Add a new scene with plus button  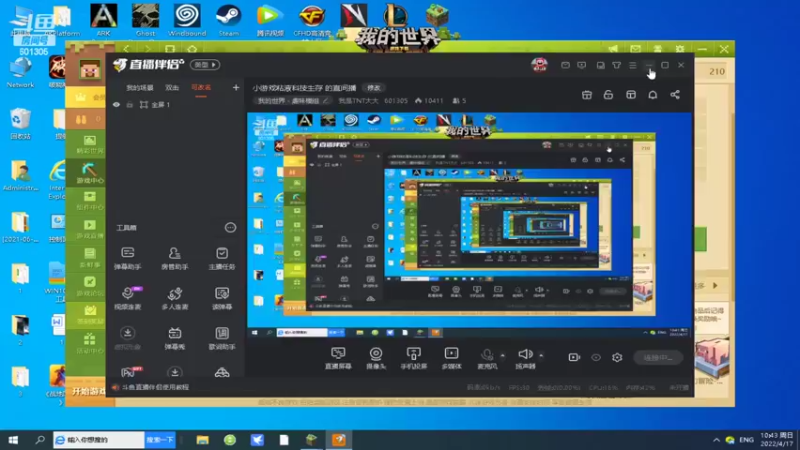coord(236,88)
